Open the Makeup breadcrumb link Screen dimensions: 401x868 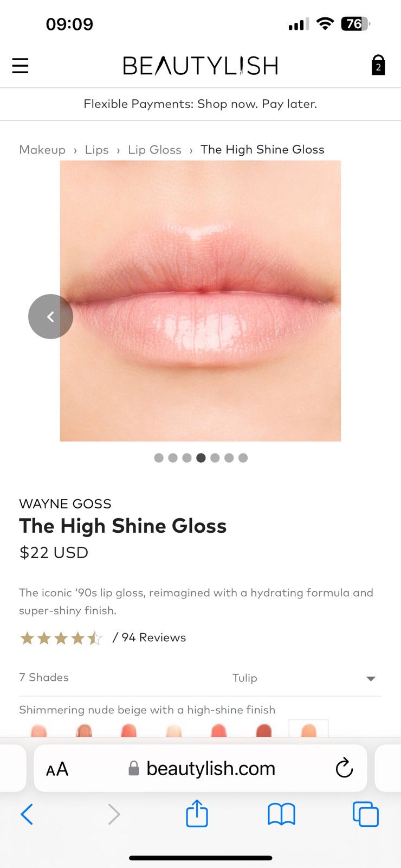point(42,150)
